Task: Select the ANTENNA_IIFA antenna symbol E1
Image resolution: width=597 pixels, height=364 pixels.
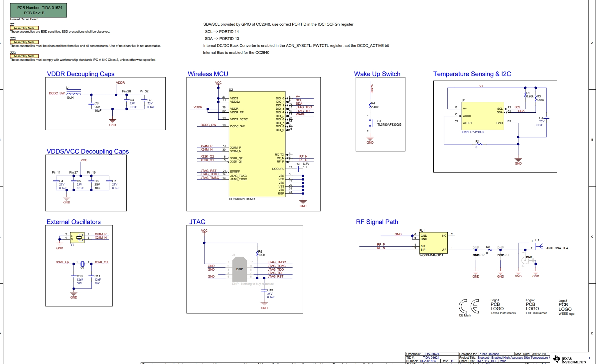Action: (540, 247)
